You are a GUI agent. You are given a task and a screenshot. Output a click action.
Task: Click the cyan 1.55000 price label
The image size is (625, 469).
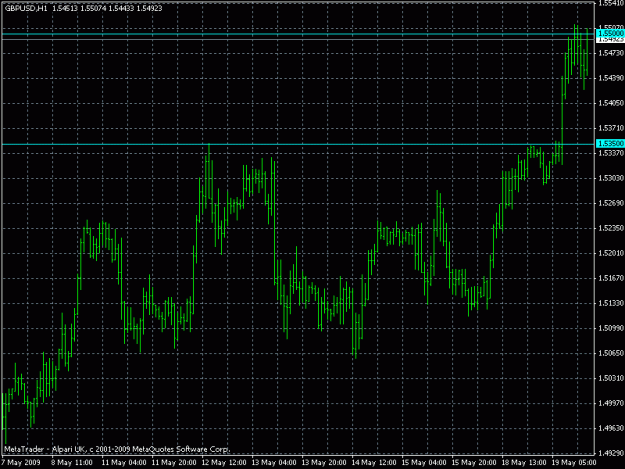(x=610, y=33)
